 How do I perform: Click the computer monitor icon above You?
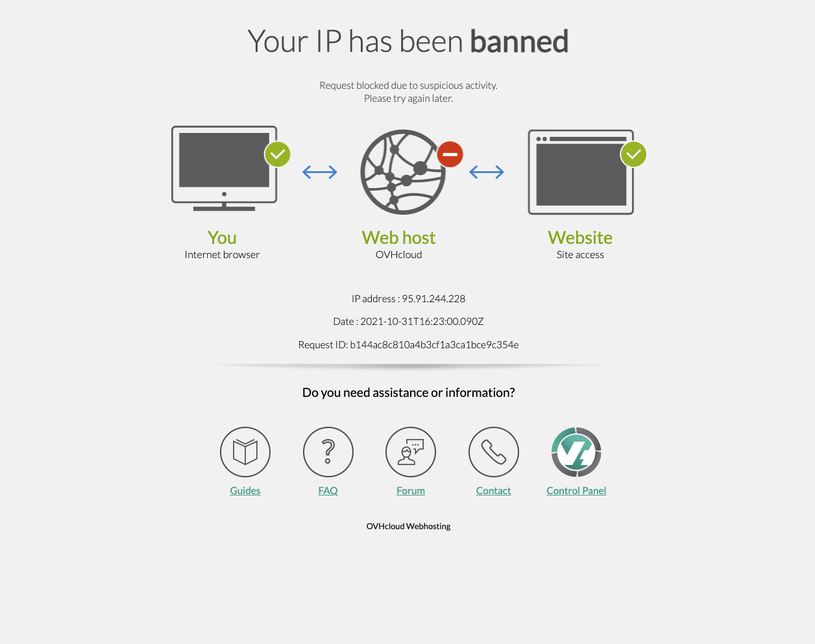coord(225,169)
